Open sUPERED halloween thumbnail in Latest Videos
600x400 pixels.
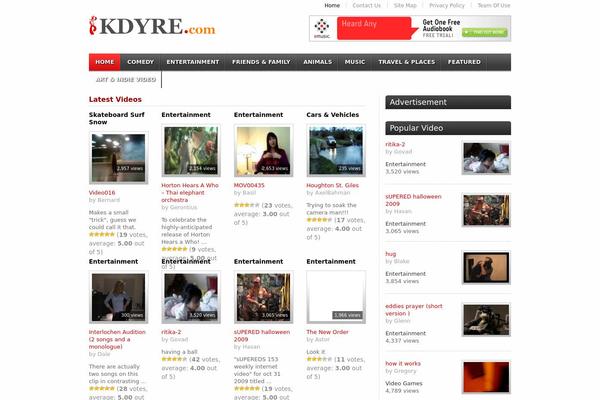[x=263, y=297]
